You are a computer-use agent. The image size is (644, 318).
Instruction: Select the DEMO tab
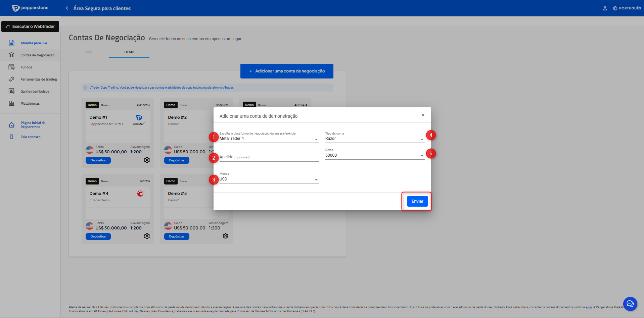tap(129, 52)
